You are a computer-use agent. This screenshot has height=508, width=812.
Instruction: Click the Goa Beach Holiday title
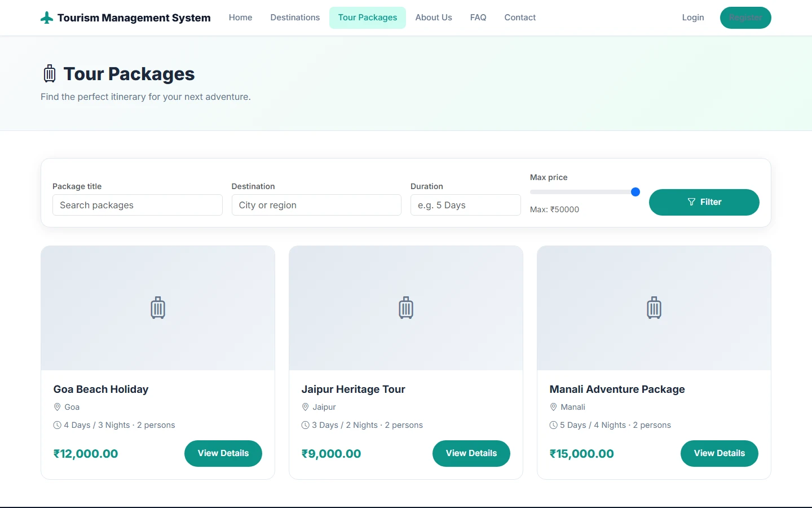pos(101,389)
